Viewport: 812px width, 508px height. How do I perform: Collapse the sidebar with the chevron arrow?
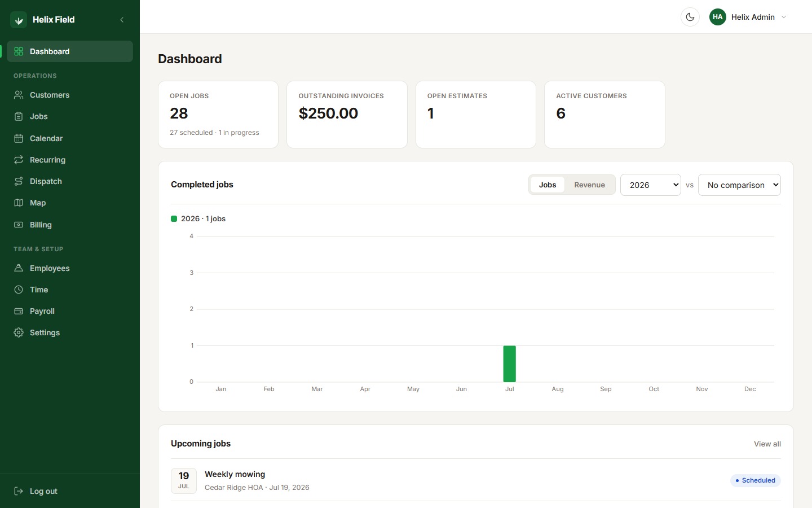(x=122, y=20)
